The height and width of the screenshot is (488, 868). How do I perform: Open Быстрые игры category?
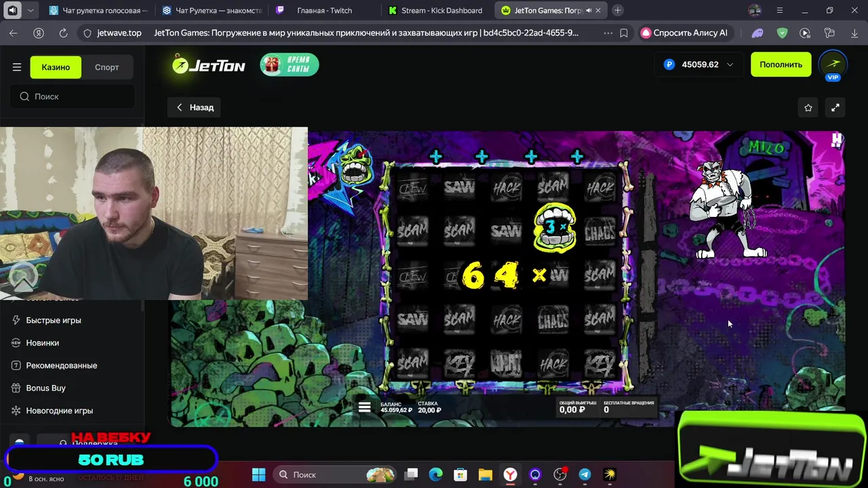click(x=54, y=320)
